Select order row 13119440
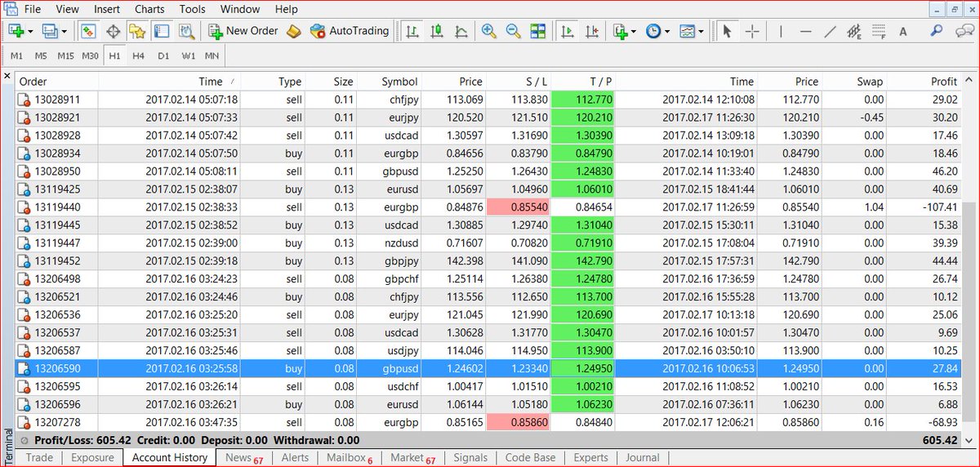The width and height of the screenshot is (980, 467). coord(488,207)
